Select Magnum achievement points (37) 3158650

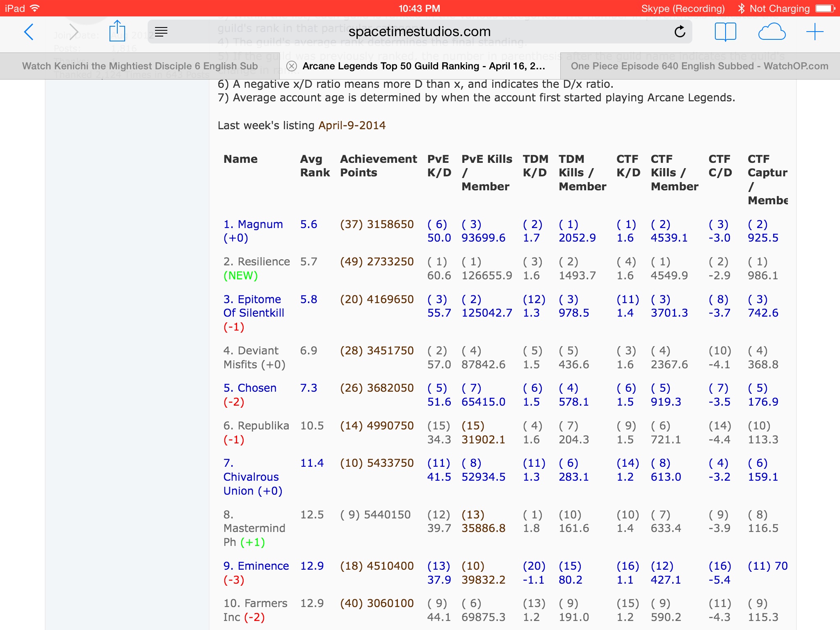coord(377,224)
